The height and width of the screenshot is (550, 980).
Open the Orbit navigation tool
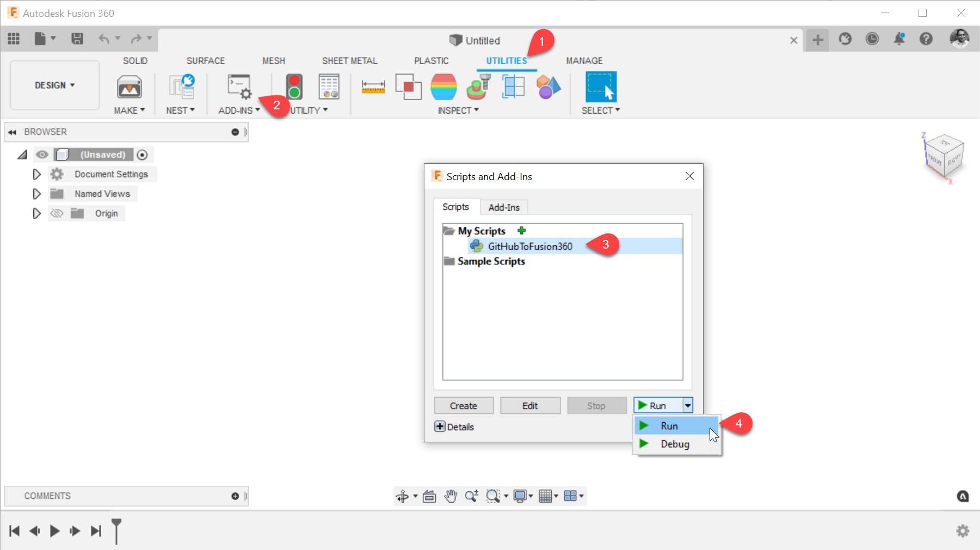tap(403, 496)
